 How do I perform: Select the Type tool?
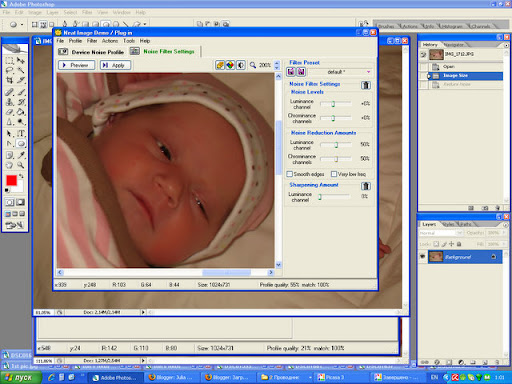click(21, 134)
